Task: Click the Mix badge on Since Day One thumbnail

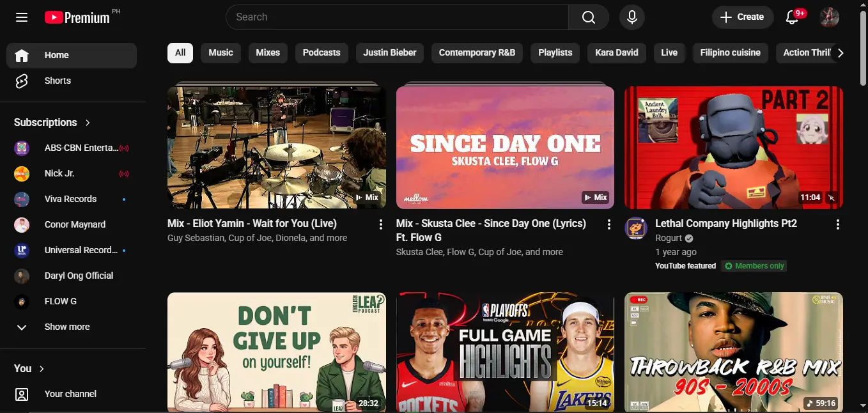Action: (x=595, y=198)
